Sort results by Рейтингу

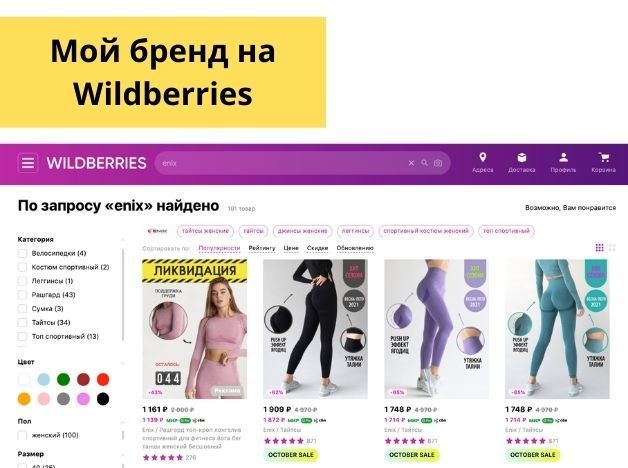262,248
